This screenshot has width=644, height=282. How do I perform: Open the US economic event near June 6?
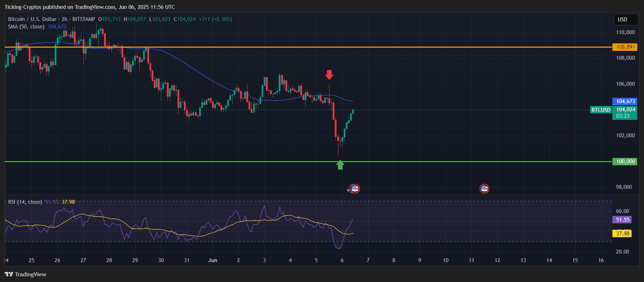(355, 188)
